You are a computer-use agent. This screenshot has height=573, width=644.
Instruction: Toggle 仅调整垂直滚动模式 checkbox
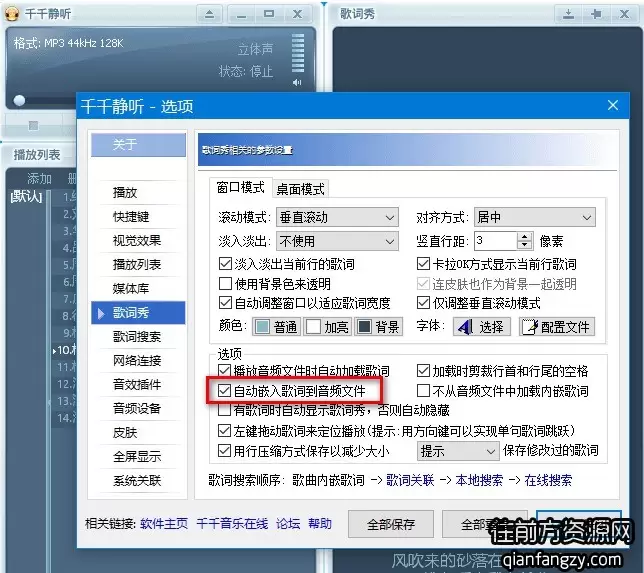pos(423,303)
